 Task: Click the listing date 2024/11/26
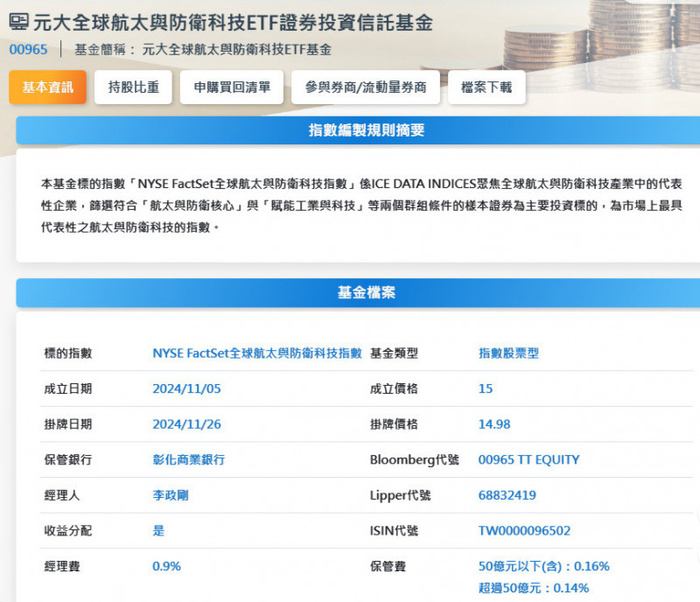tap(186, 424)
